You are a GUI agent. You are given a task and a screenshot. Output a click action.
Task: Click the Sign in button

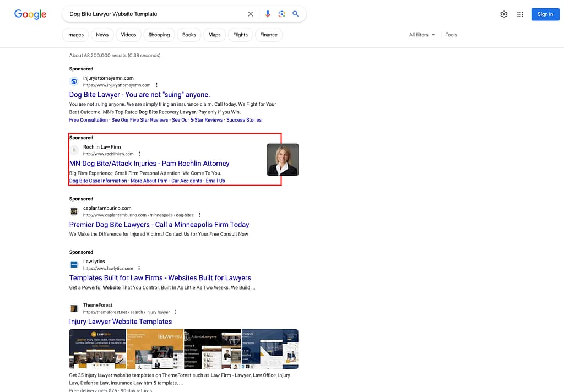click(x=545, y=14)
